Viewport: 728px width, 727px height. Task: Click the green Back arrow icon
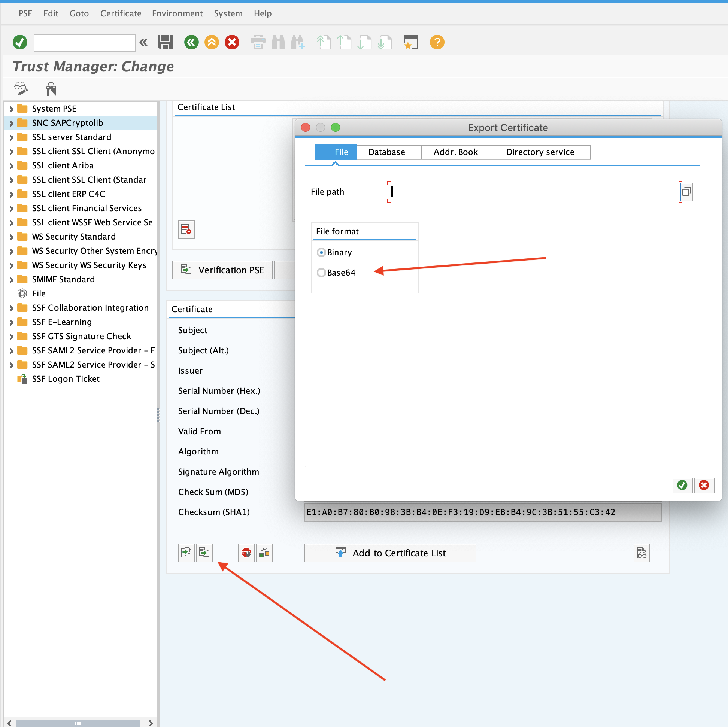pos(191,42)
